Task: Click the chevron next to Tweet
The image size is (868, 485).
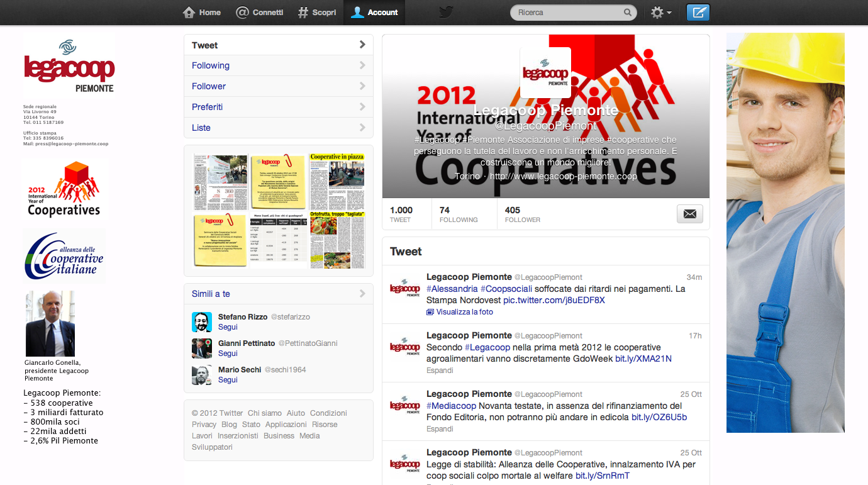Action: point(362,45)
